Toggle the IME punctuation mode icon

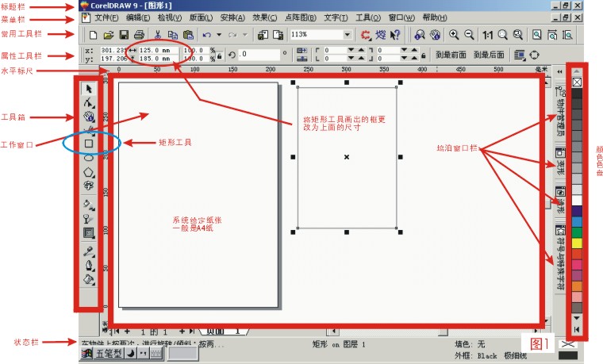(x=143, y=353)
